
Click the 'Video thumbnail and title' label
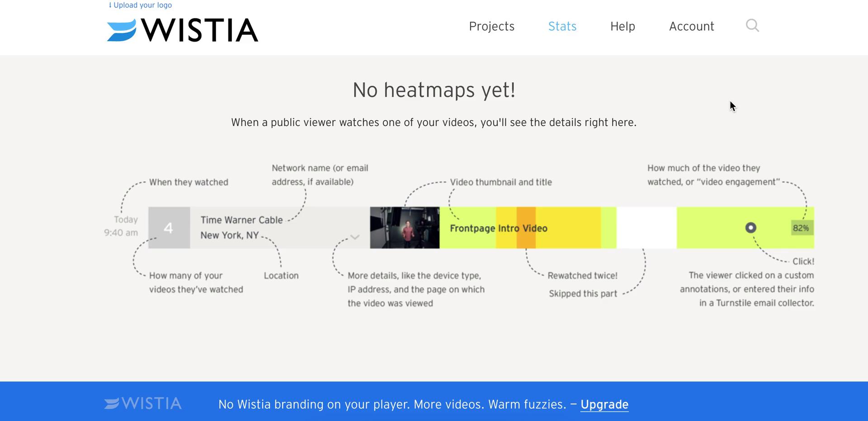click(501, 182)
